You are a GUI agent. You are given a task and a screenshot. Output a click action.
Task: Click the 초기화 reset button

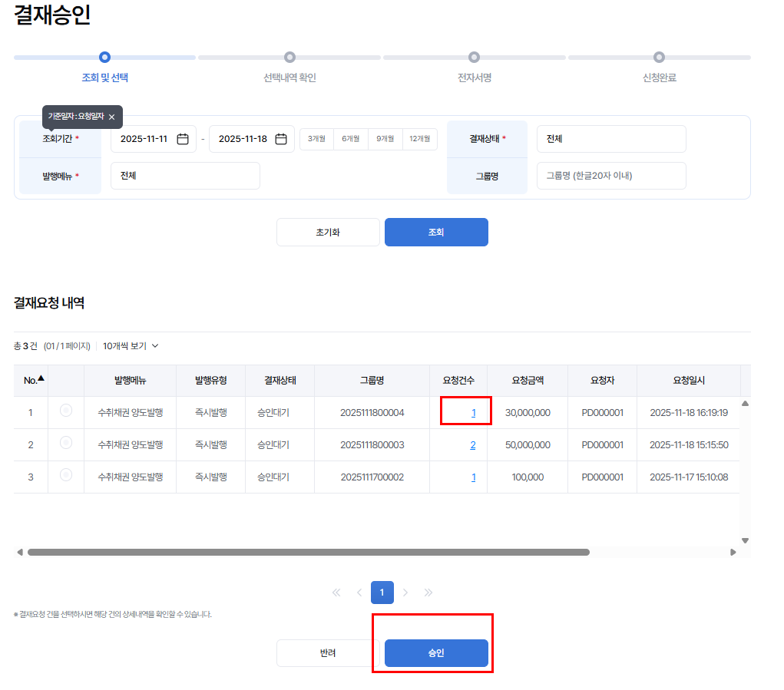(328, 233)
